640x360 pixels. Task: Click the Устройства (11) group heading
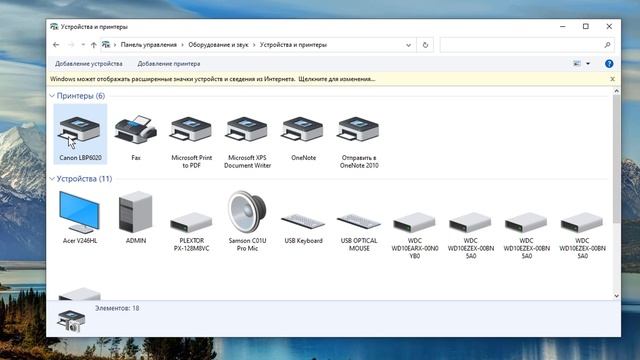84,179
